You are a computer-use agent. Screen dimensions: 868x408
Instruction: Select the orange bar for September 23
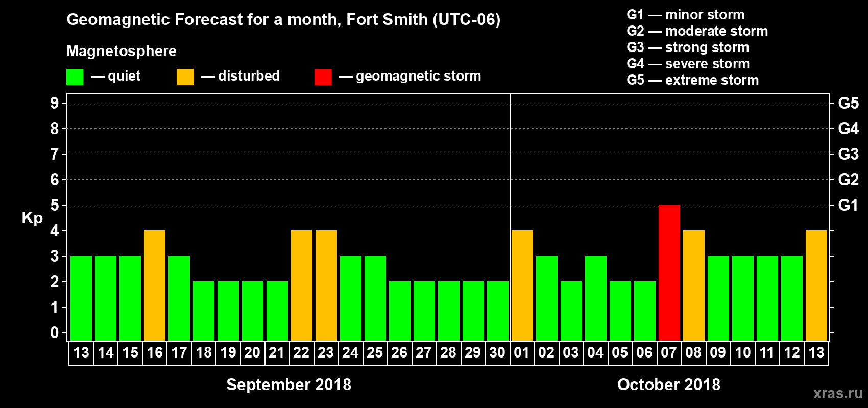(x=326, y=285)
